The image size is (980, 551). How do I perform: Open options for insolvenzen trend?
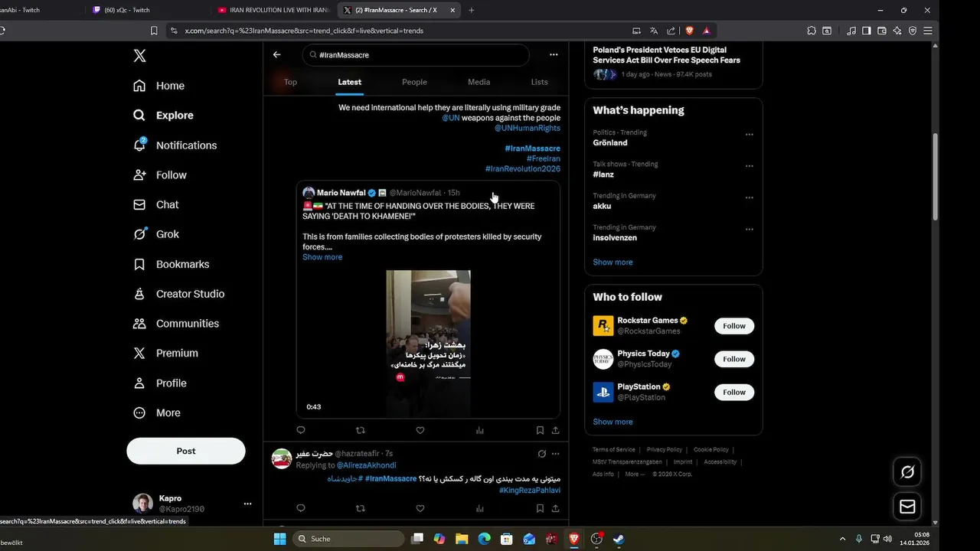pyautogui.click(x=750, y=229)
